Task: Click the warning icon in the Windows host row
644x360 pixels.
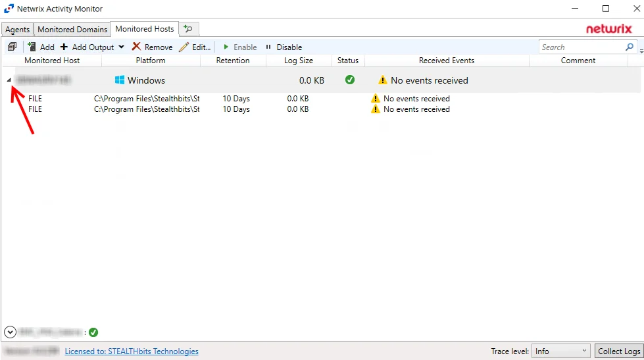Action: (x=383, y=80)
